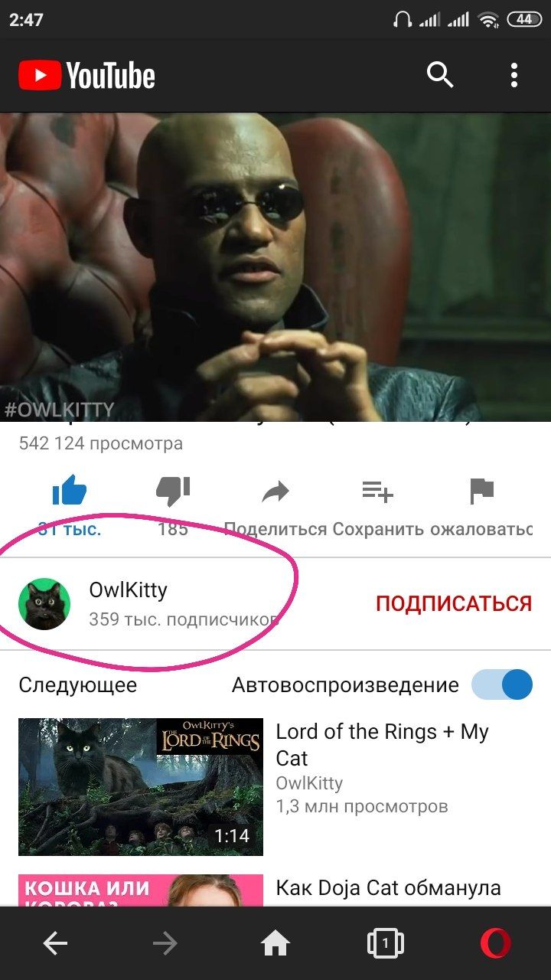The width and height of the screenshot is (551, 980).
Task: Tap the video player area
Action: click(275, 267)
